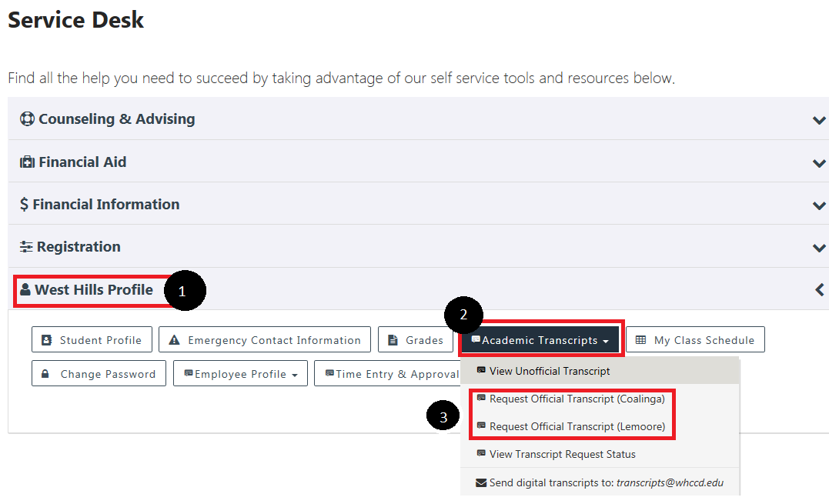
Task: Click the Change Password button
Action: 99,373
